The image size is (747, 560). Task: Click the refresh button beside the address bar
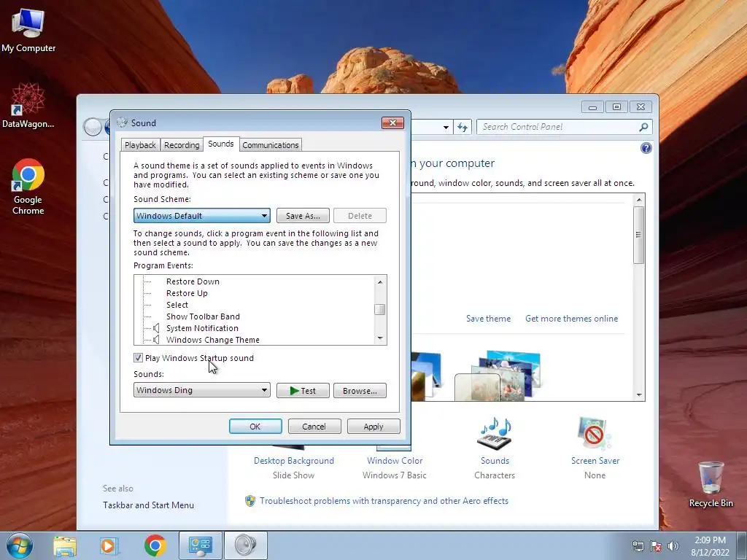click(462, 127)
